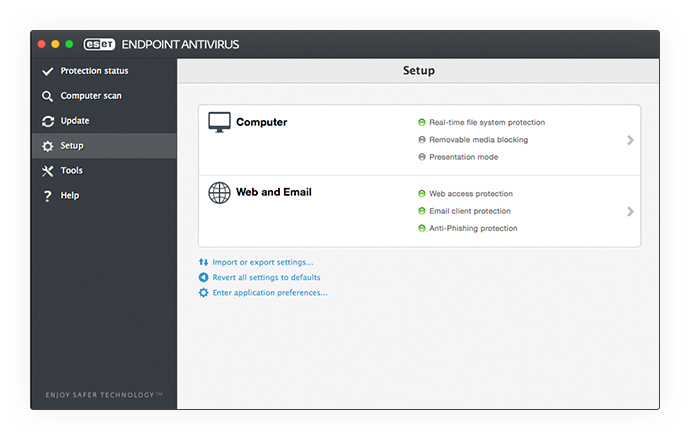Viewport: 690px width, 434px height.
Task: Click the Computer monitor icon
Action: click(219, 122)
